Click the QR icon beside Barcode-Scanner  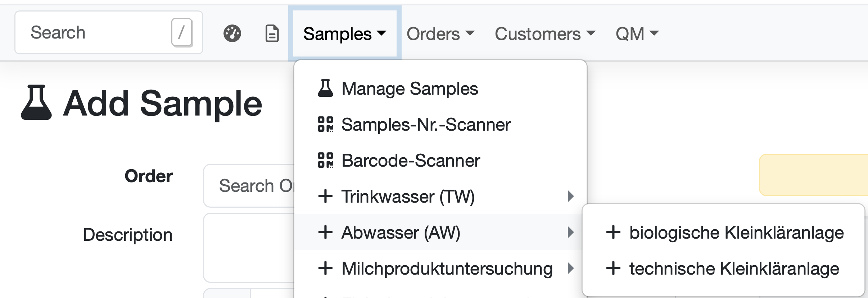tap(325, 160)
